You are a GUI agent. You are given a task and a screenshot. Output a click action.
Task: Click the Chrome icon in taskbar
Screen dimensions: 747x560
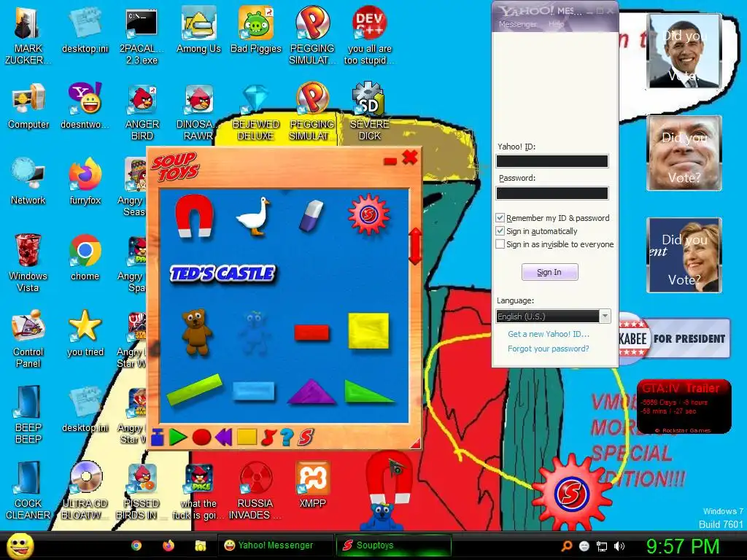[136, 545]
